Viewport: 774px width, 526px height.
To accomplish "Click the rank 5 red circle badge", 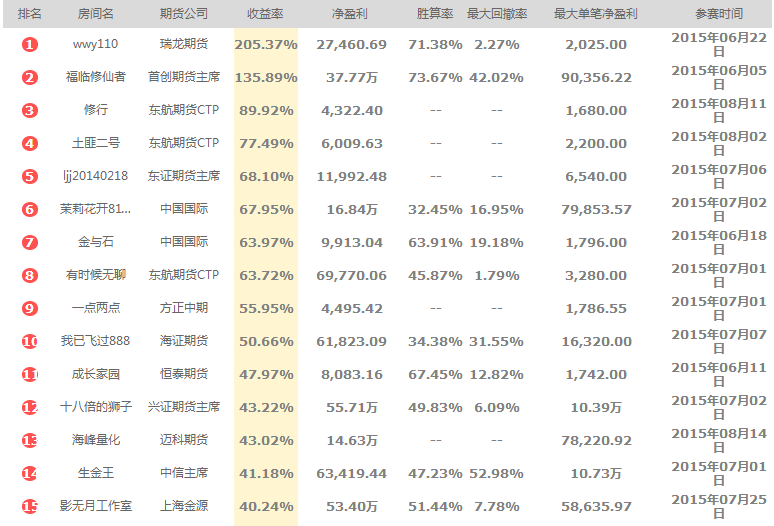I will tap(30, 177).
